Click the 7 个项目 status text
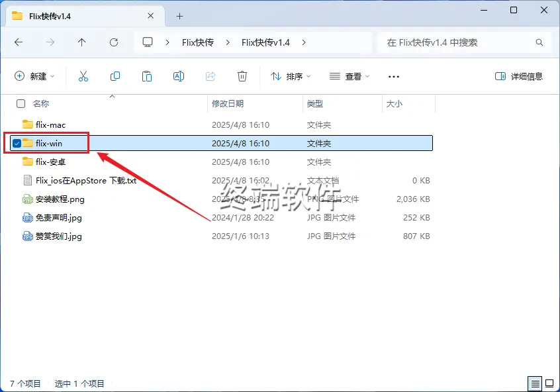The height and width of the screenshot is (392, 560). [25, 384]
